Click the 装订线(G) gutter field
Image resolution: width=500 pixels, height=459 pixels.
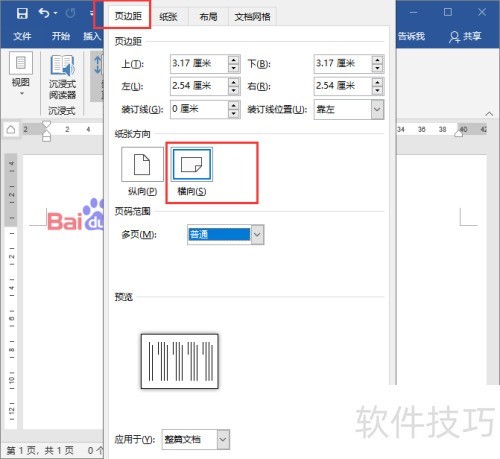(199, 109)
